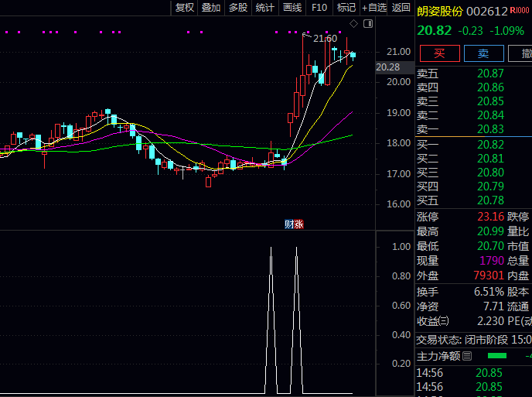Click 收益(三) value 2.230

pos(490,321)
